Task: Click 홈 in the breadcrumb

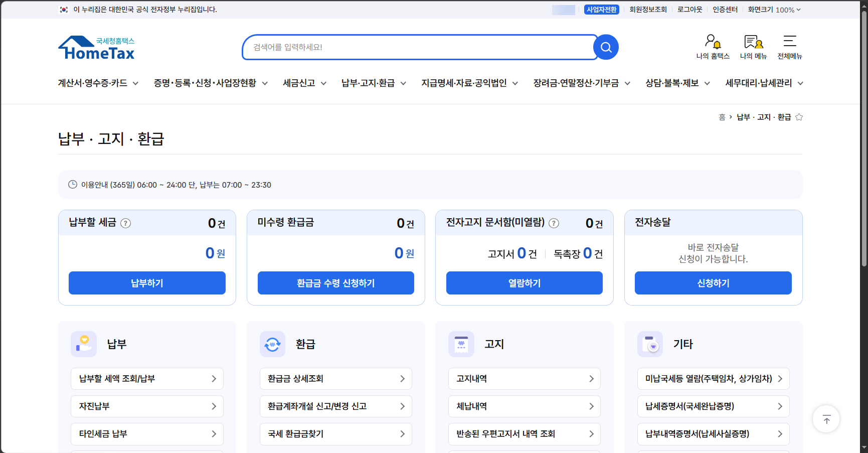Action: (x=722, y=117)
